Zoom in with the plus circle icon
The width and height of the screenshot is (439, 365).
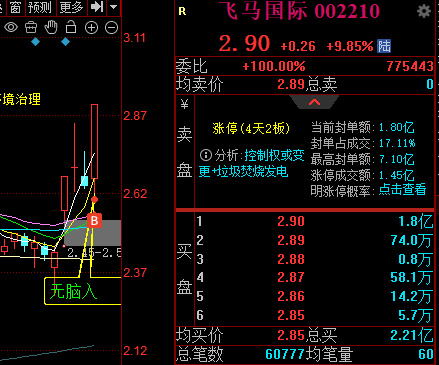pos(91,28)
